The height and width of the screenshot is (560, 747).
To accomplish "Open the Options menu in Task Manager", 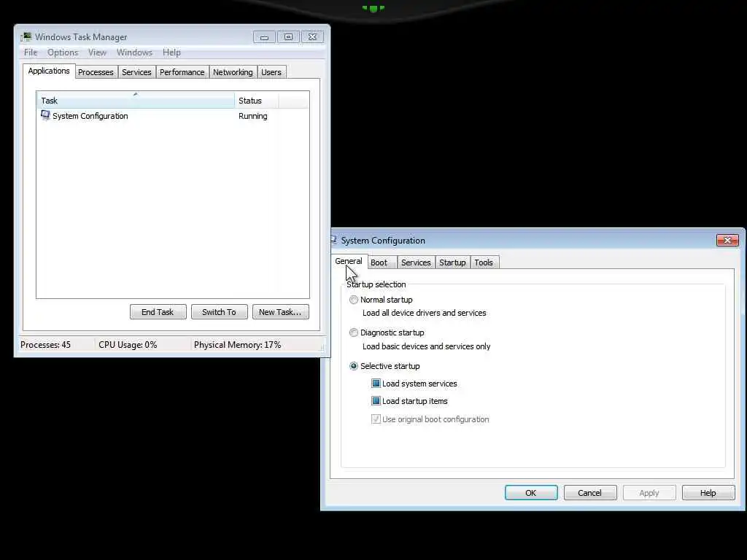I will pos(63,52).
